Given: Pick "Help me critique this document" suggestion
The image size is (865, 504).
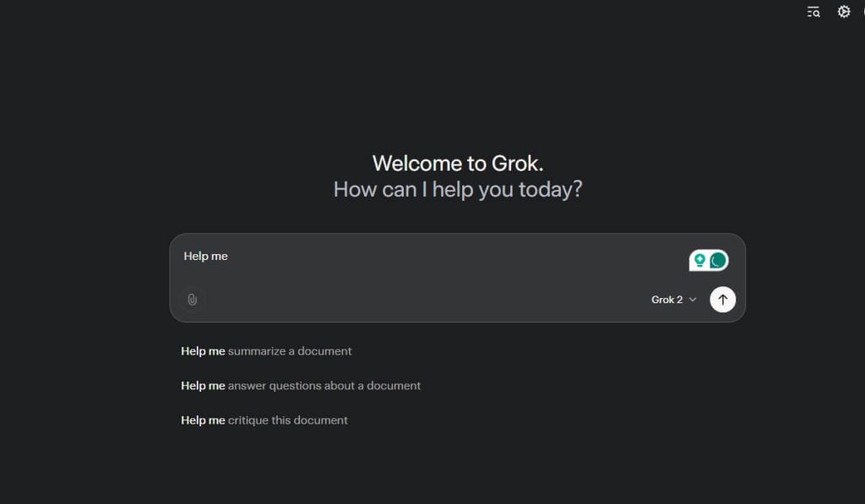Looking at the screenshot, I should point(264,420).
